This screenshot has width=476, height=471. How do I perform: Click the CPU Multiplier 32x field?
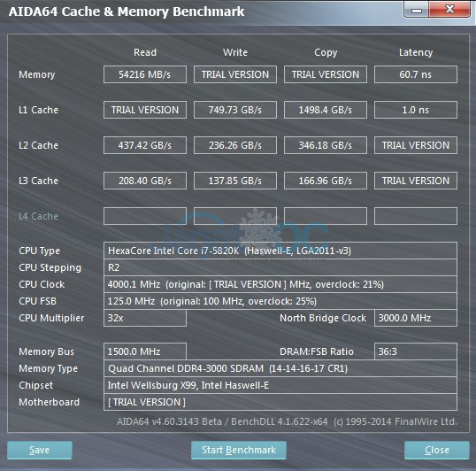tap(145, 318)
